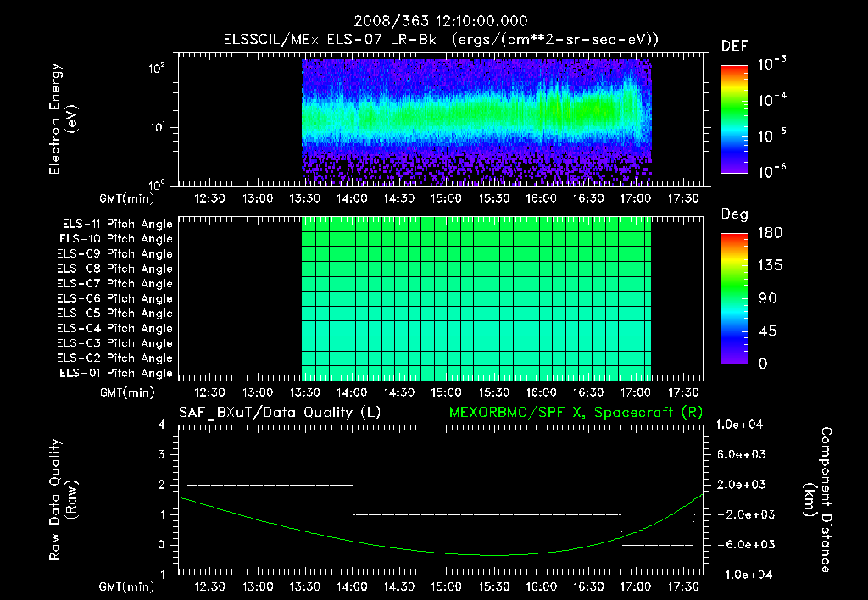Select the ELS-01 Pitch Angle row label
This screenshot has height=600, width=868.
pyautogui.click(x=116, y=373)
